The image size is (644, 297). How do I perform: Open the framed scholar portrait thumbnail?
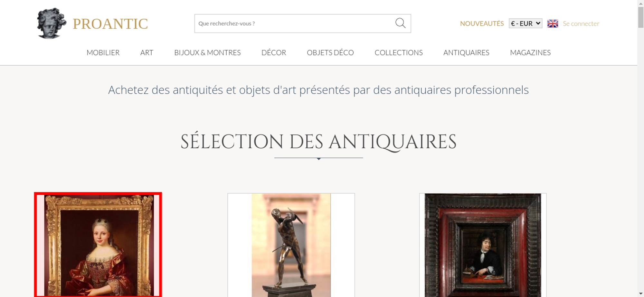click(483, 245)
